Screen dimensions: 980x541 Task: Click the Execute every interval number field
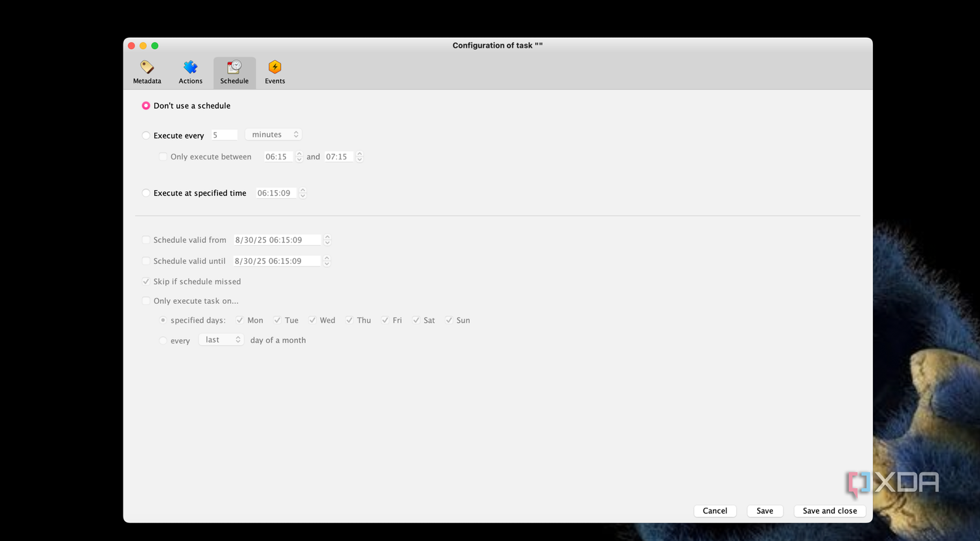click(224, 135)
